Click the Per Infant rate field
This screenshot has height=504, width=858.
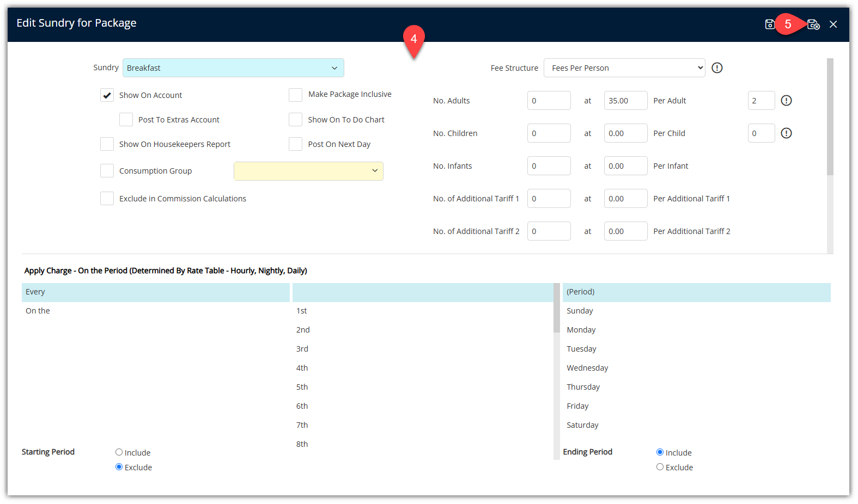(625, 165)
